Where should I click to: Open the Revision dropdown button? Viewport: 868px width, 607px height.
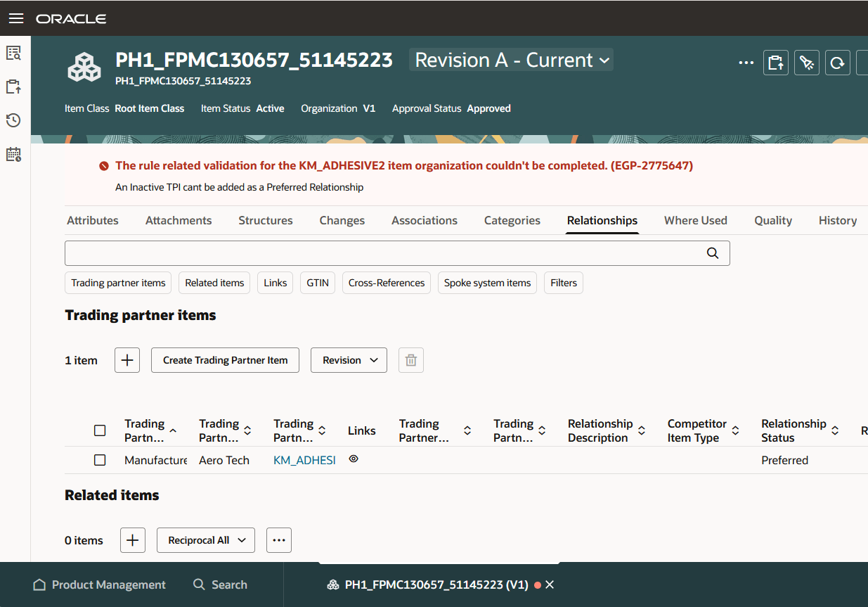[349, 360]
